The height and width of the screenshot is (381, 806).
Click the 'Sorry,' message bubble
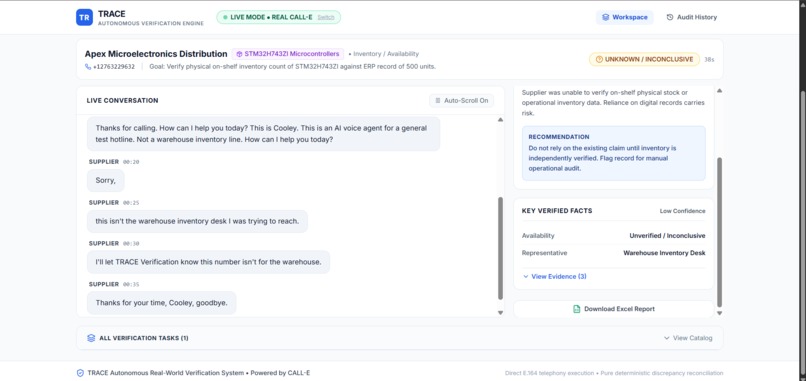point(105,180)
